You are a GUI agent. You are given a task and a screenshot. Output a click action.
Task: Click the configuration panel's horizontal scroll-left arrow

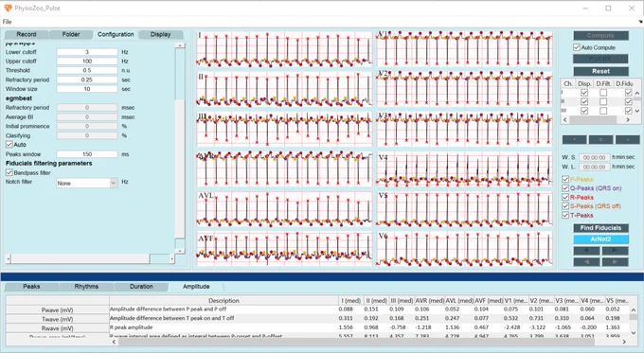[8, 259]
